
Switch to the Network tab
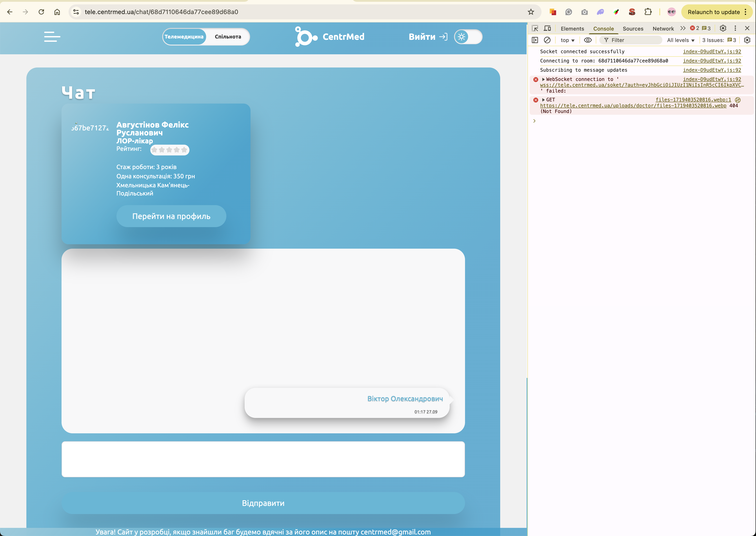pos(663,29)
